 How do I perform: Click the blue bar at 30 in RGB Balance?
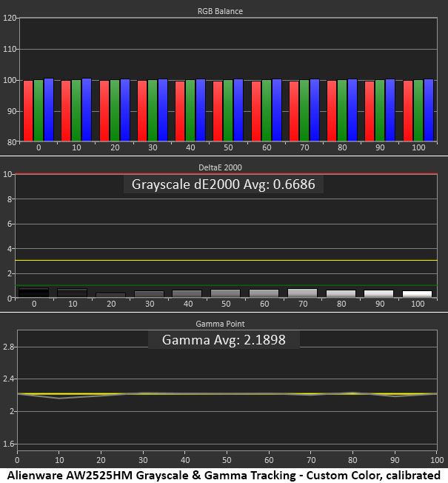[163, 110]
